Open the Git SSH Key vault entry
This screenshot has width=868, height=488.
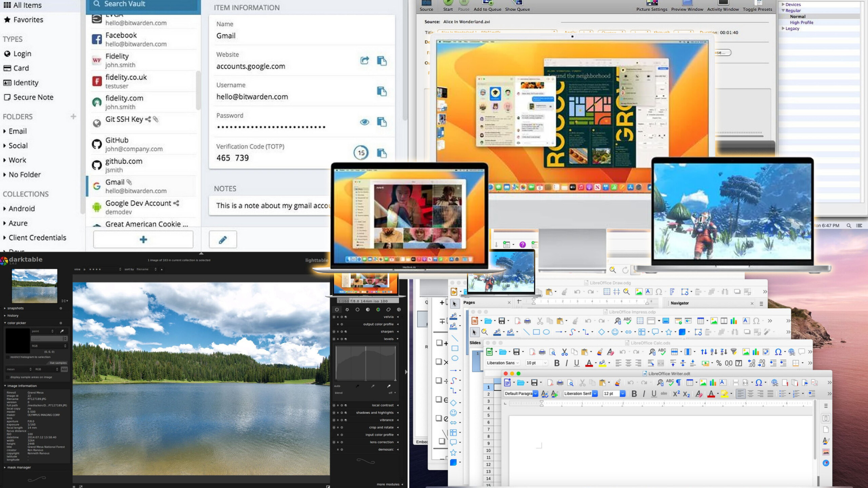[x=144, y=123]
